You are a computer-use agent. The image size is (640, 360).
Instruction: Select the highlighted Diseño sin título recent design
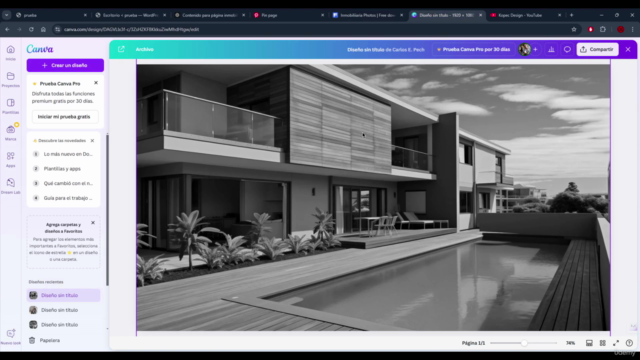(x=64, y=295)
